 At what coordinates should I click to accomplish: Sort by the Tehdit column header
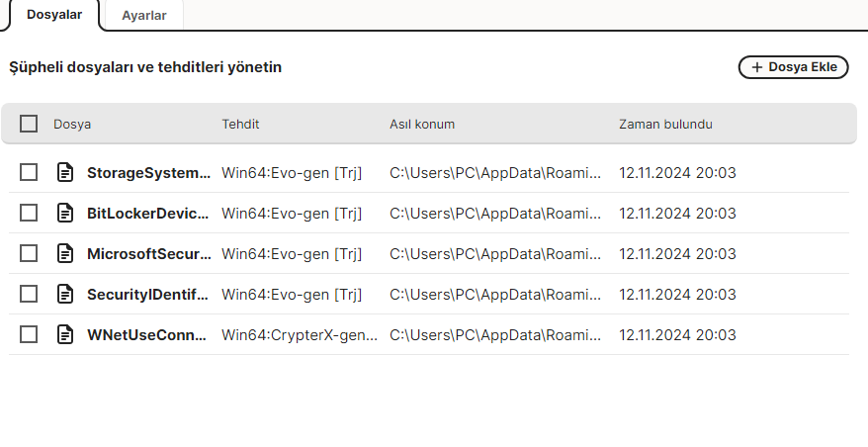240,124
